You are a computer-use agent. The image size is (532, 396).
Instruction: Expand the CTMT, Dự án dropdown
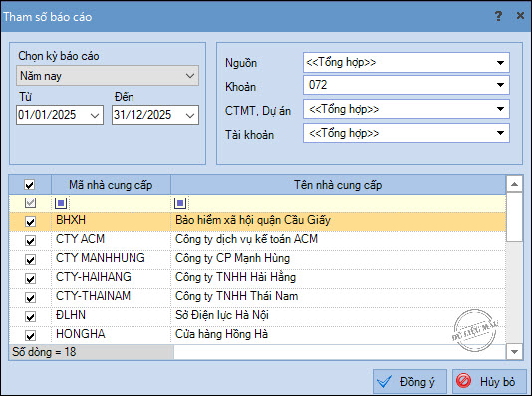click(x=500, y=109)
